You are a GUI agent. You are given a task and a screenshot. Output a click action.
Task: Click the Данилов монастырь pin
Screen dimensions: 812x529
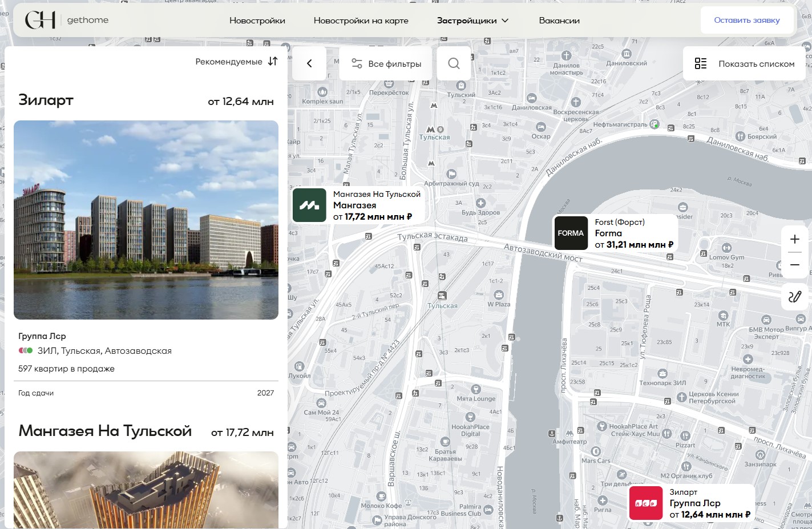[566, 55]
